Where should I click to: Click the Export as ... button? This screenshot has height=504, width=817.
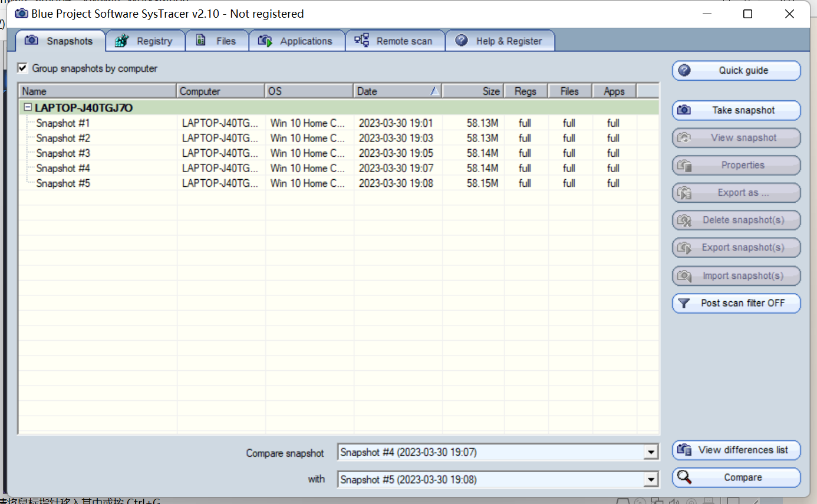point(736,193)
